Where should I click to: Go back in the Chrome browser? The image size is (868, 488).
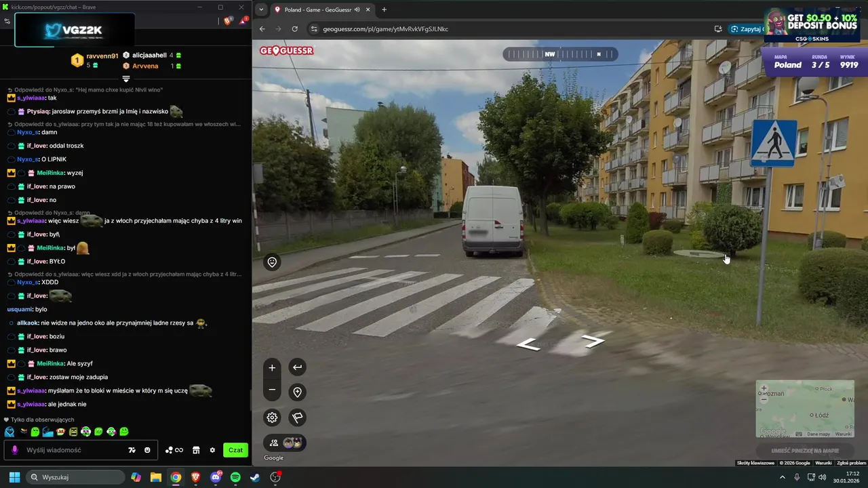click(262, 29)
